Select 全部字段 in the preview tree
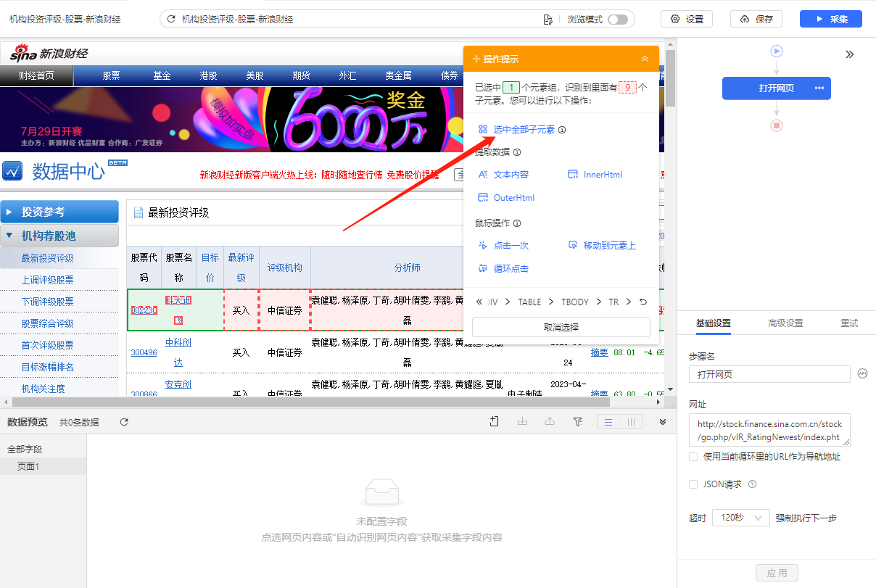 click(x=25, y=450)
